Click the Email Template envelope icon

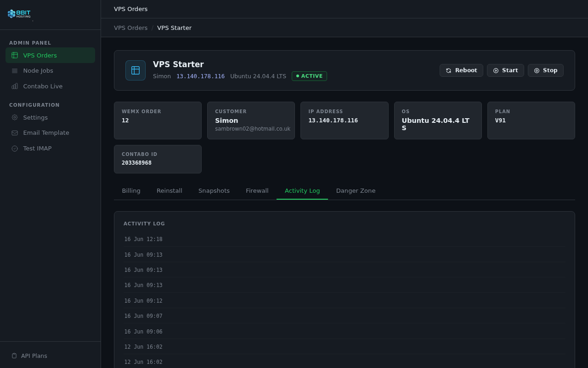[x=15, y=133]
